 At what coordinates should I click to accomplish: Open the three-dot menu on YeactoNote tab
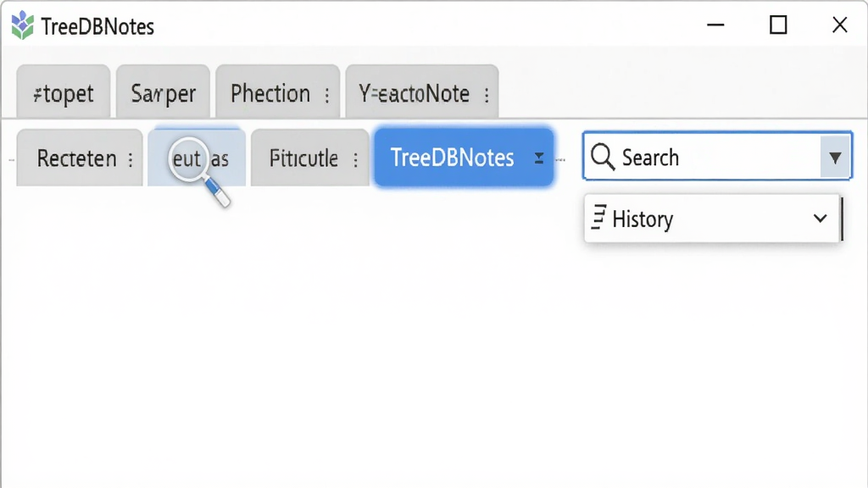[x=487, y=95]
